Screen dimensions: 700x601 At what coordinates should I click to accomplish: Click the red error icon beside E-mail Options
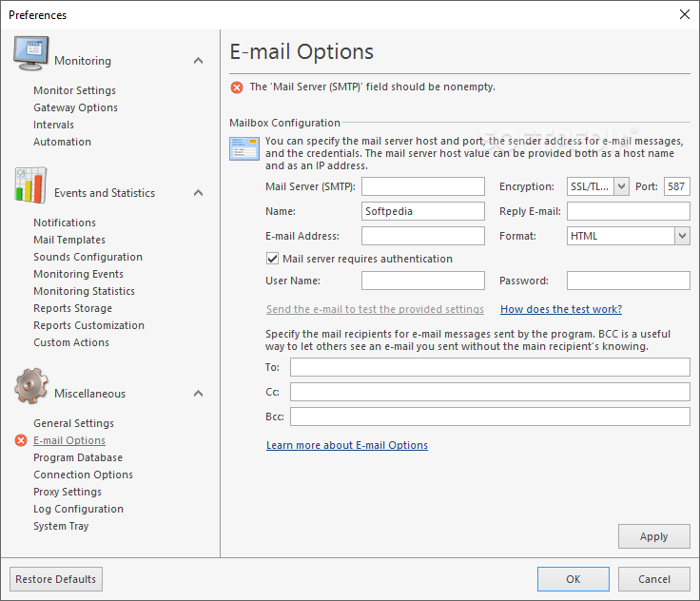click(x=21, y=440)
